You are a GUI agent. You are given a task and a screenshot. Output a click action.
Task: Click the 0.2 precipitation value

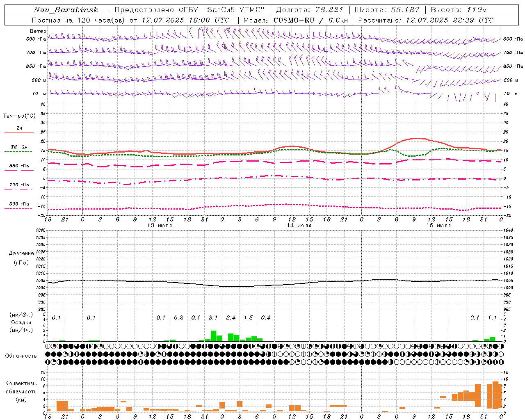[x=178, y=318]
